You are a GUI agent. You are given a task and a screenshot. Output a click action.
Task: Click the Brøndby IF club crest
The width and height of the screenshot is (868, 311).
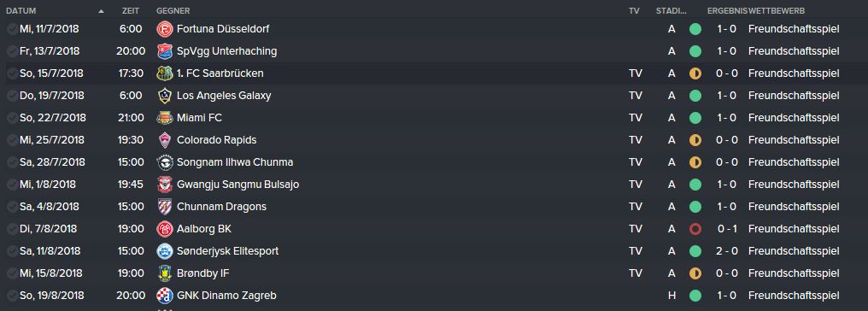pos(165,273)
